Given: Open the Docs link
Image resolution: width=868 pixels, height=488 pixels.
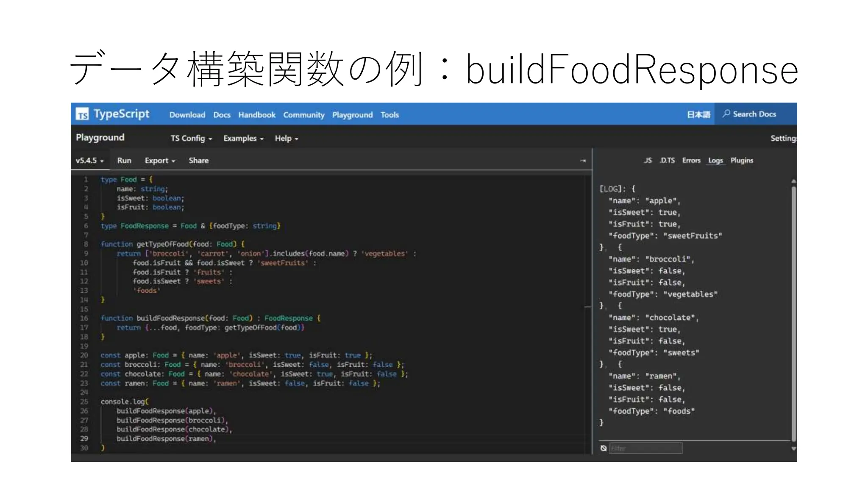Looking at the screenshot, I should 222,115.
